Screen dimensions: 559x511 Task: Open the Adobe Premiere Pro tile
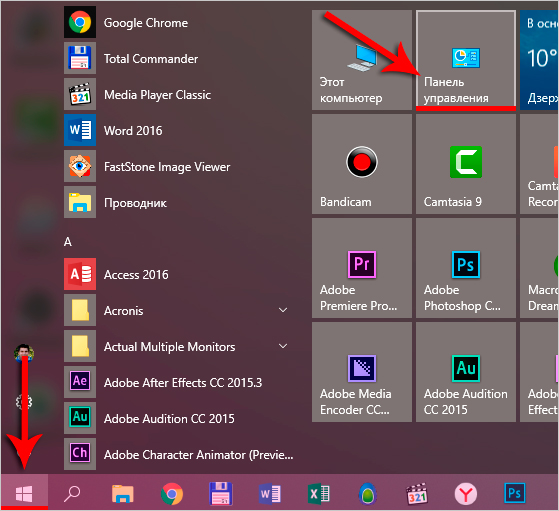(x=362, y=268)
